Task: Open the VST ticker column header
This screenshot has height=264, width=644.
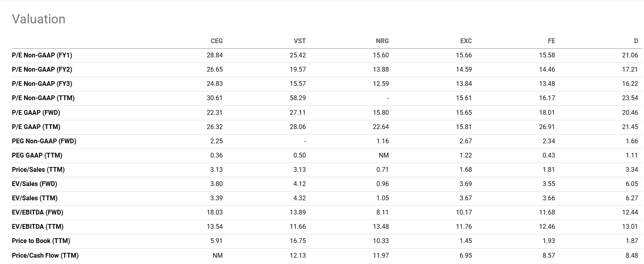Action: [299, 41]
